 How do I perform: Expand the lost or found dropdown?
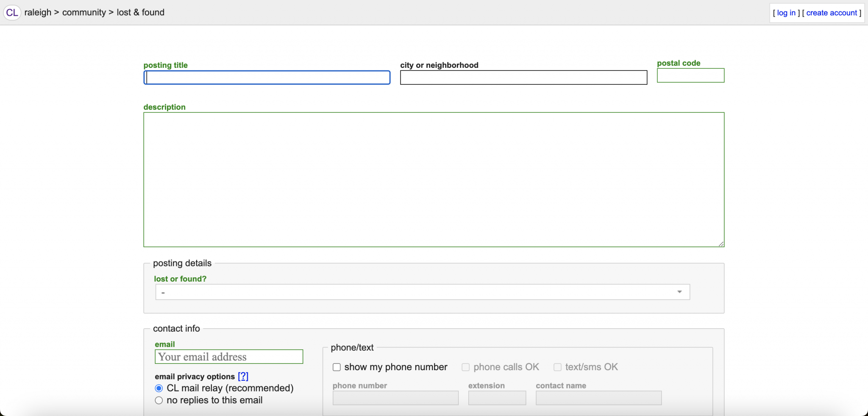[x=422, y=292]
